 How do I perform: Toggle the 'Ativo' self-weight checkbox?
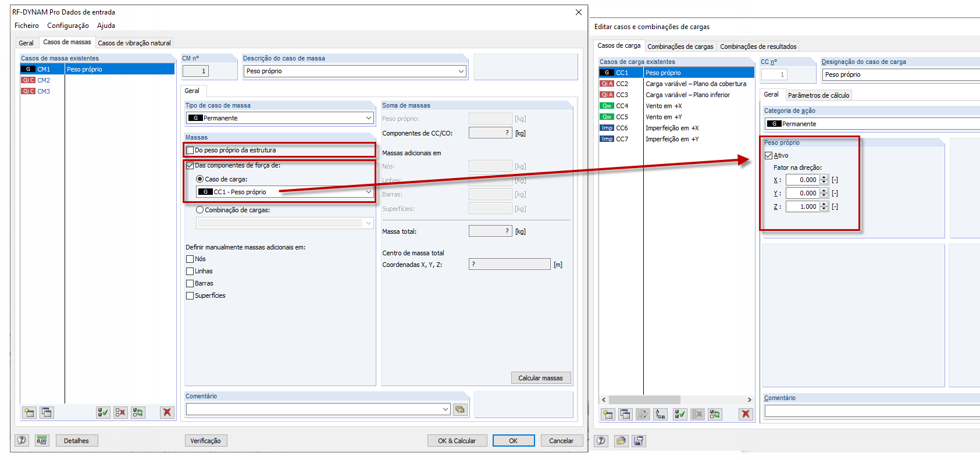point(769,155)
